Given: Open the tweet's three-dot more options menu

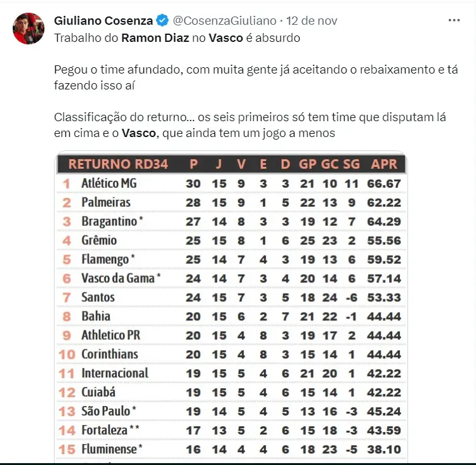Looking at the screenshot, I should [454, 20].
